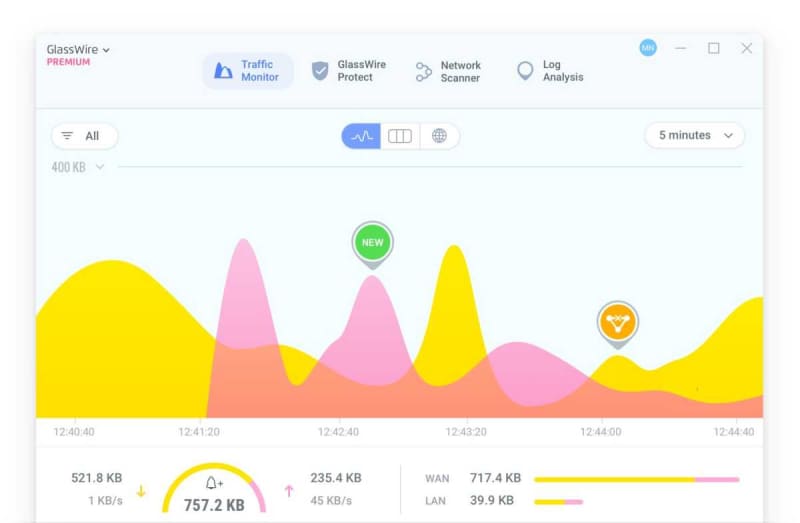Click the Network Scanner nodes icon
800x523 pixels.
pos(424,71)
